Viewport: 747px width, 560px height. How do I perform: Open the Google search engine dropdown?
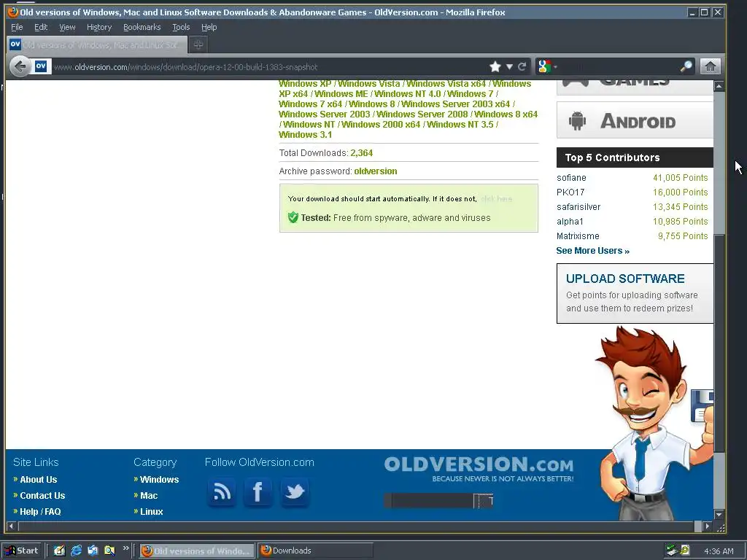[x=547, y=66]
